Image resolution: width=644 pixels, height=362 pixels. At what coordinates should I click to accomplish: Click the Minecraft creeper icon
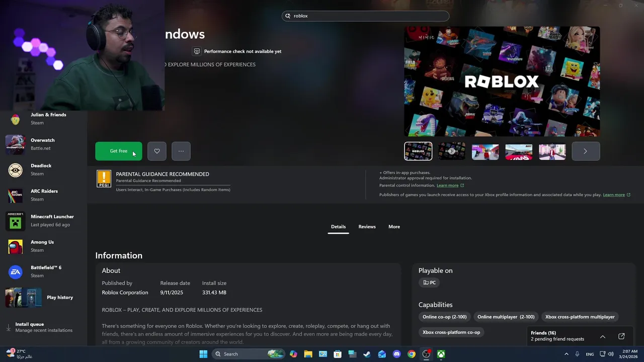click(15, 221)
